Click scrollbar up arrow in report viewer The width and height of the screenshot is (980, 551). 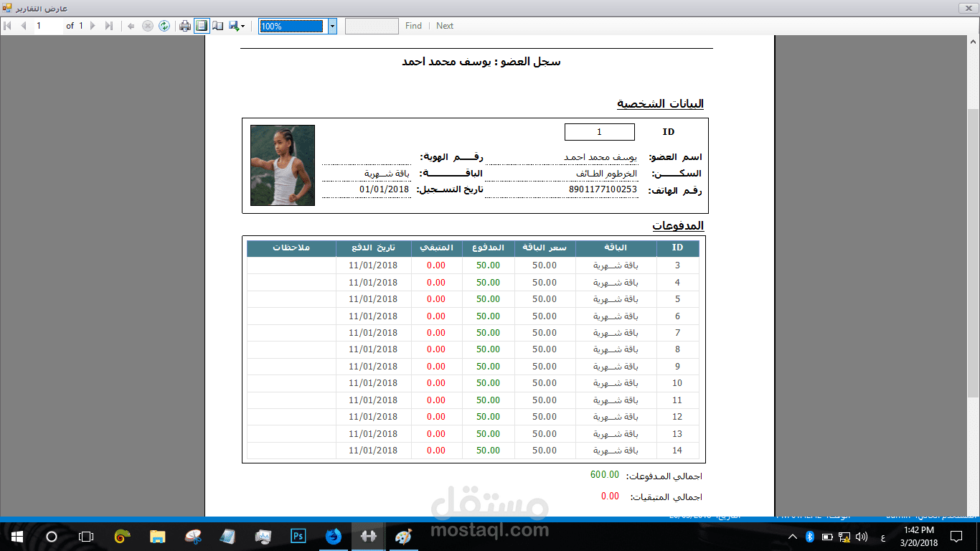tap(973, 42)
